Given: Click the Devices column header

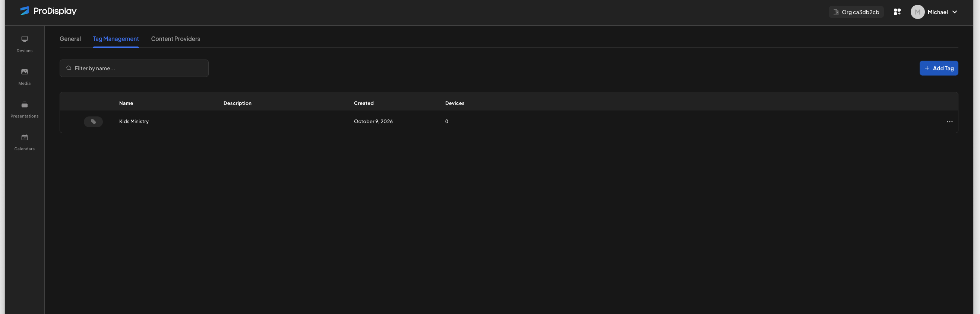Looking at the screenshot, I should (x=455, y=103).
